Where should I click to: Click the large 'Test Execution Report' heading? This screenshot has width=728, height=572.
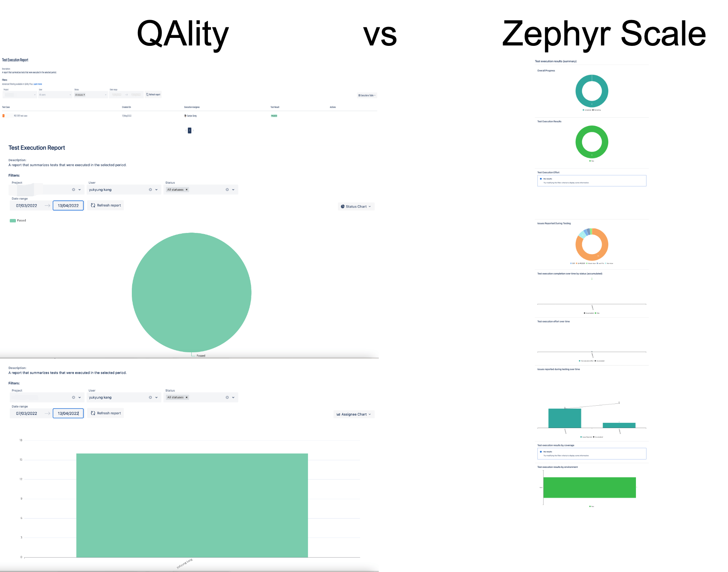(x=37, y=148)
